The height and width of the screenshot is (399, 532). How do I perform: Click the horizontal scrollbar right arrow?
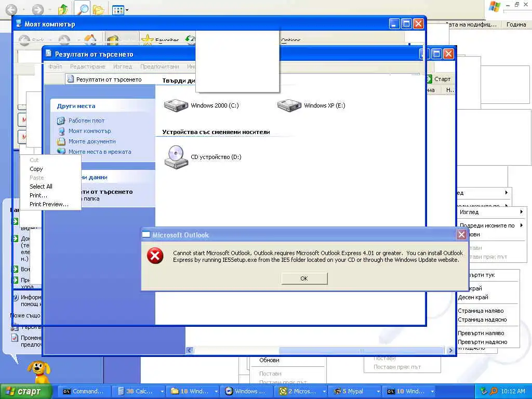pos(450,350)
